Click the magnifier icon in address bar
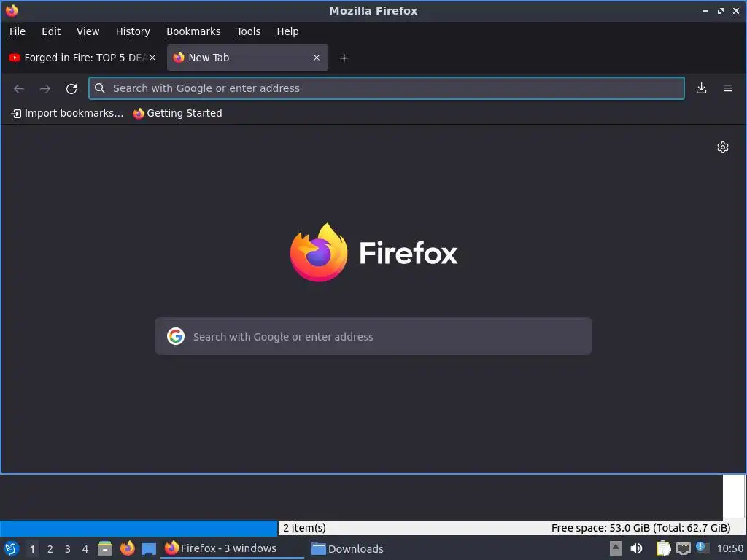This screenshot has height=560, width=747. tap(99, 88)
